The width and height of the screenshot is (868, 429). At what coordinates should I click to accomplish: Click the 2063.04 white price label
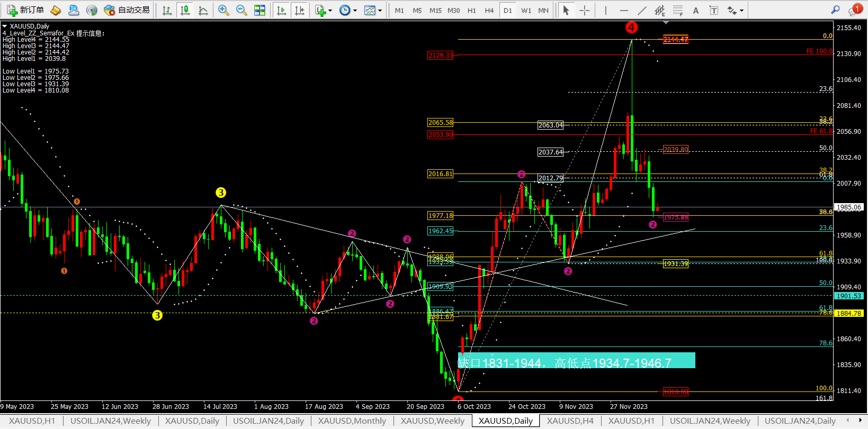[551, 125]
